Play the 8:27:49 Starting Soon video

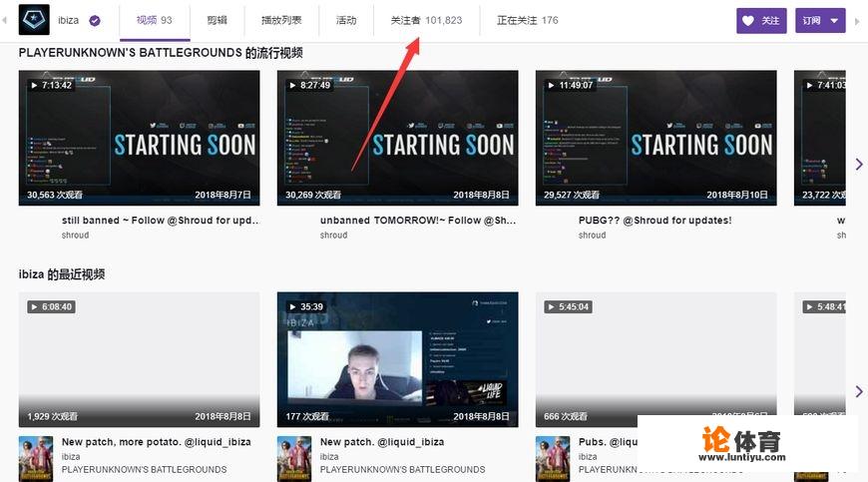pos(397,138)
